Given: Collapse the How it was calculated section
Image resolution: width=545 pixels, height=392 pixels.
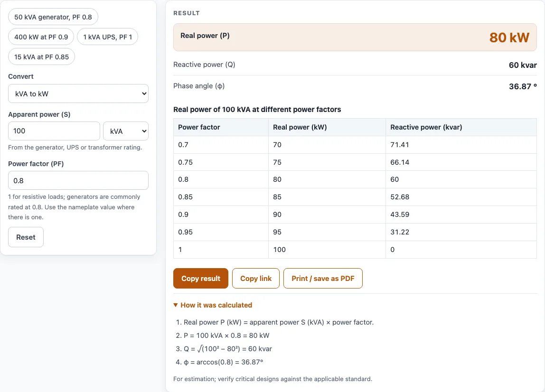Looking at the screenshot, I should (x=213, y=305).
